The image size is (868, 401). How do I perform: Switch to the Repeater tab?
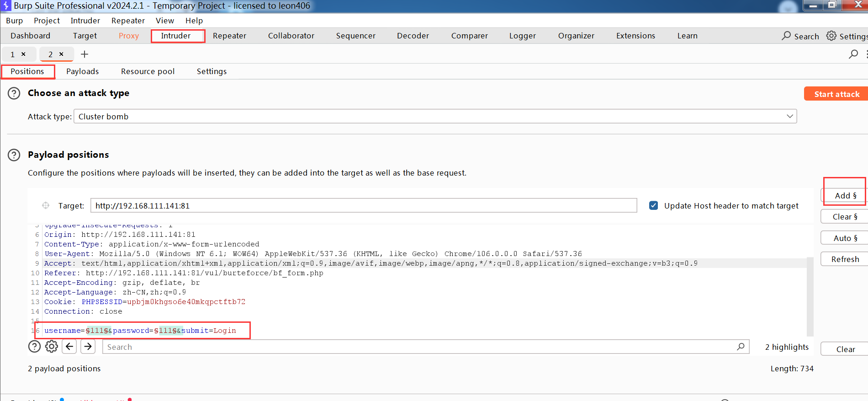pyautogui.click(x=229, y=36)
